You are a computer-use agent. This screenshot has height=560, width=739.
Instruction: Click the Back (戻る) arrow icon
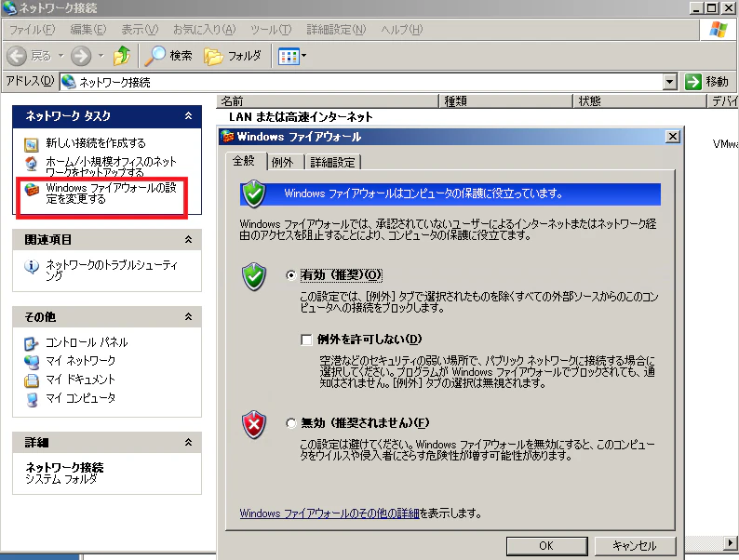point(17,56)
